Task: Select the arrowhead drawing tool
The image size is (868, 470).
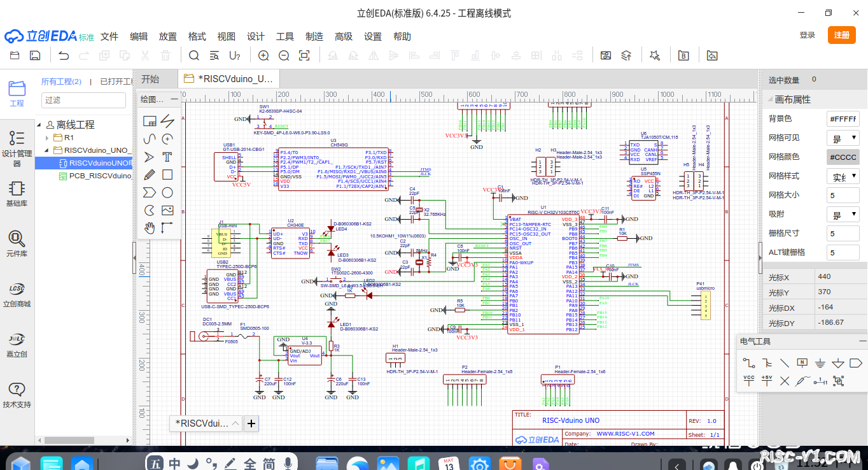Action: pyautogui.click(x=150, y=157)
